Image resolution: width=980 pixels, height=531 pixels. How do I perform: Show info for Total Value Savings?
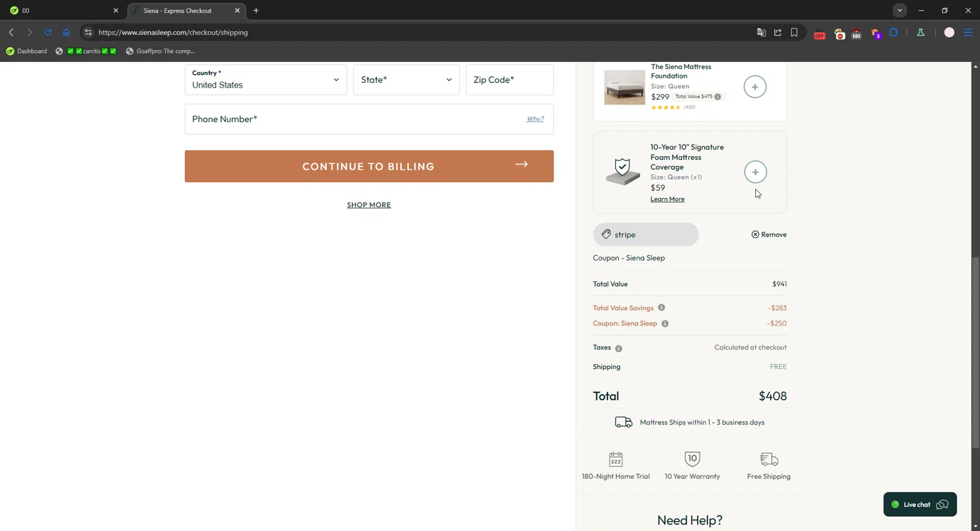(x=661, y=308)
